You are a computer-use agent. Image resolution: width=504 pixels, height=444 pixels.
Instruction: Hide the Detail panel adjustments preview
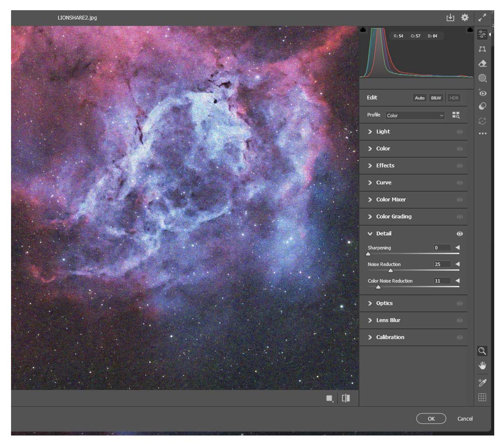click(x=459, y=233)
